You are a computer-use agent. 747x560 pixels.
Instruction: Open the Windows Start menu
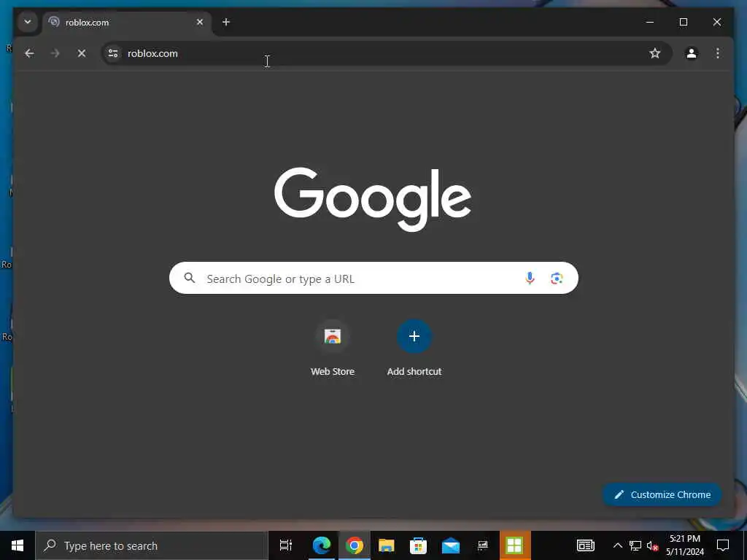18,545
